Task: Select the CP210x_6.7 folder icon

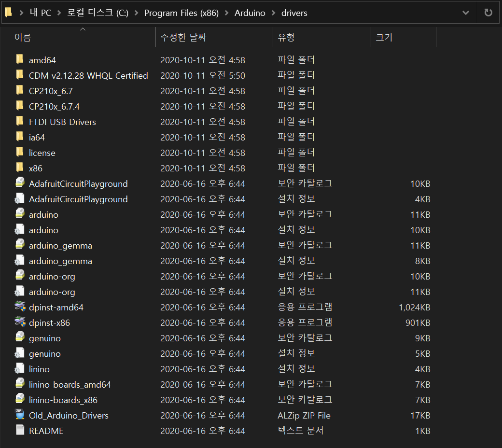Action: [x=20, y=90]
